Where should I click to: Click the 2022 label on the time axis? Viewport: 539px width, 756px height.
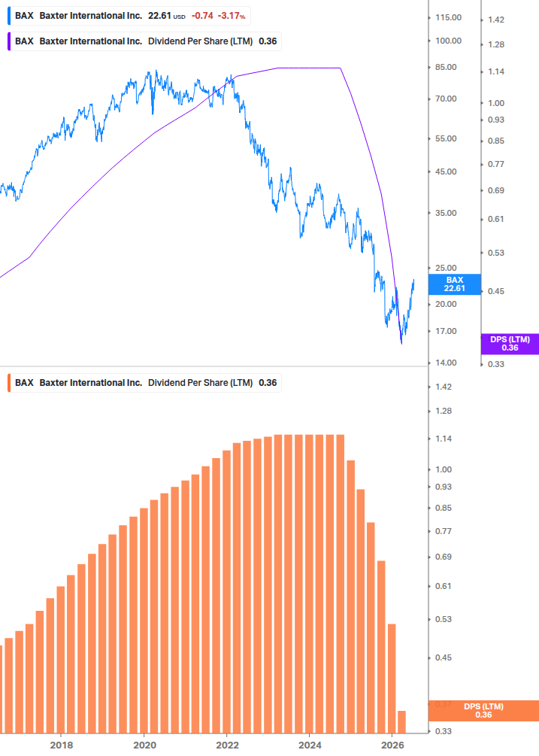point(227,745)
